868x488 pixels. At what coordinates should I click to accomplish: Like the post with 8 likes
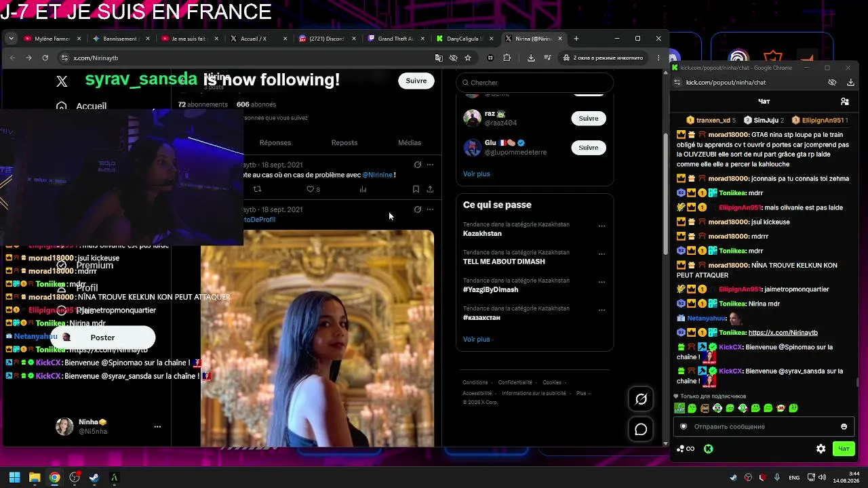click(x=313, y=189)
